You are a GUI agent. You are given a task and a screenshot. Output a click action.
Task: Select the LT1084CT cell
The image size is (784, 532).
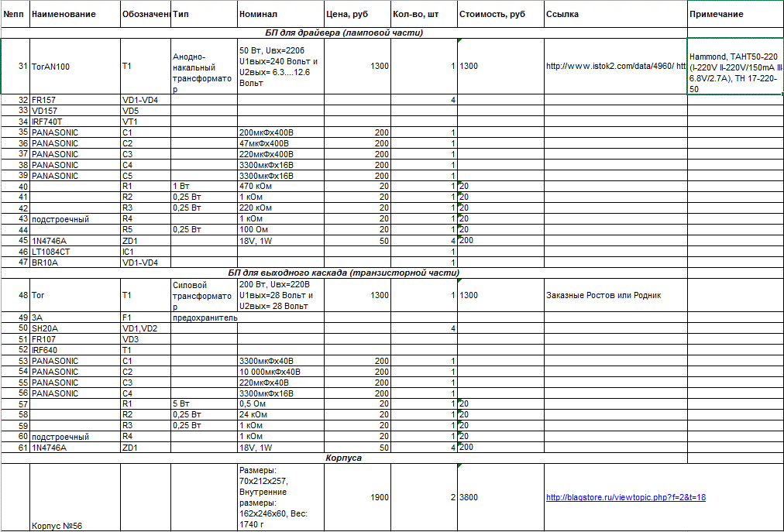click(x=75, y=252)
